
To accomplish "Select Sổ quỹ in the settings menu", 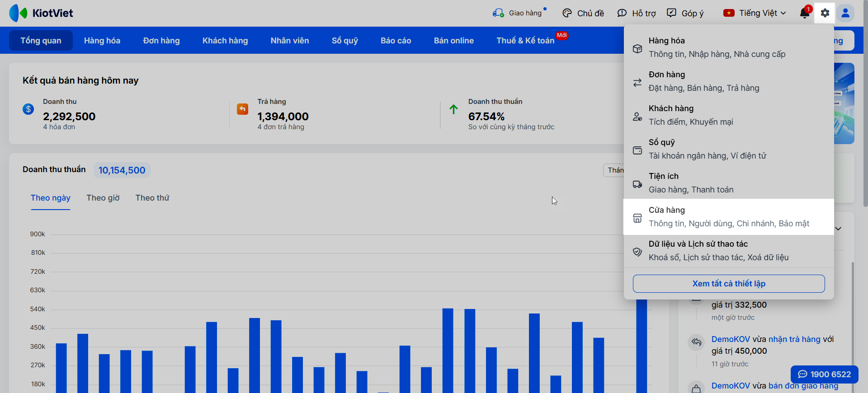I will (x=729, y=149).
